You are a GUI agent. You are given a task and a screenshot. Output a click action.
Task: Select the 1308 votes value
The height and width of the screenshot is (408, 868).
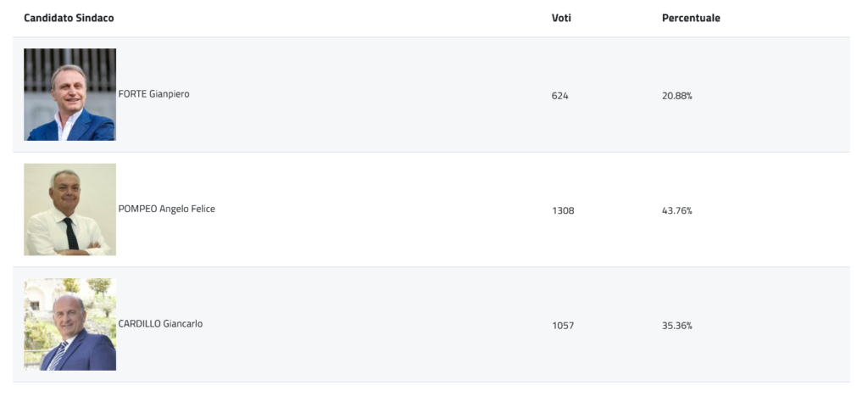tap(563, 210)
